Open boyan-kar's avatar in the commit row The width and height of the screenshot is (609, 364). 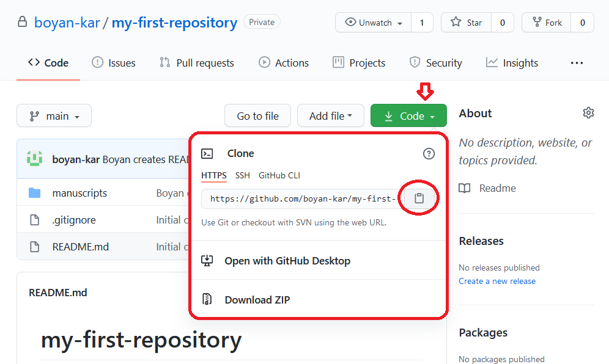(35, 158)
